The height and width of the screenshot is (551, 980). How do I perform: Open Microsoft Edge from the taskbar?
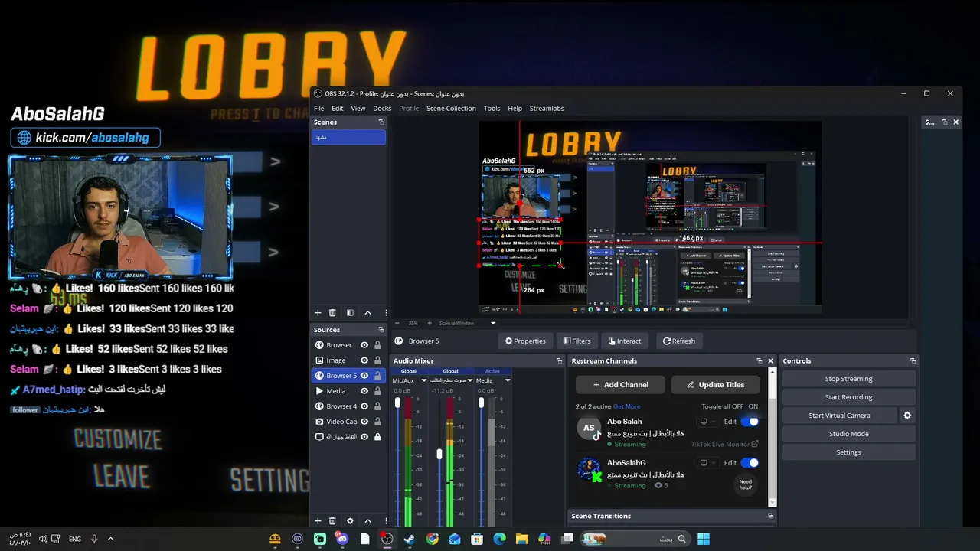(x=500, y=539)
